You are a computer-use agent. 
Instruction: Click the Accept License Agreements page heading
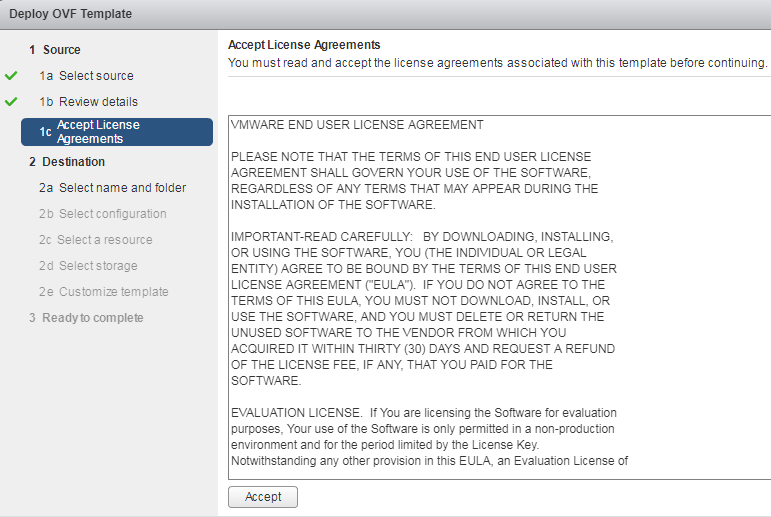pos(304,45)
